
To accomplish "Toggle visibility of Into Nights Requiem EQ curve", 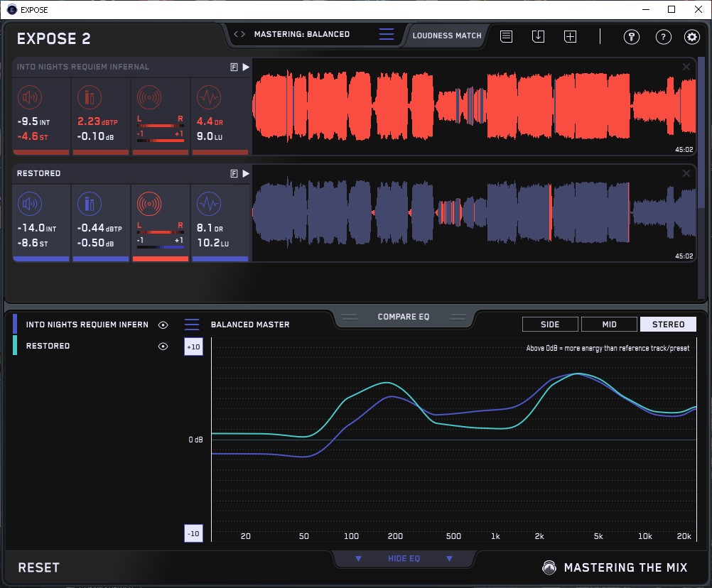I will (163, 325).
